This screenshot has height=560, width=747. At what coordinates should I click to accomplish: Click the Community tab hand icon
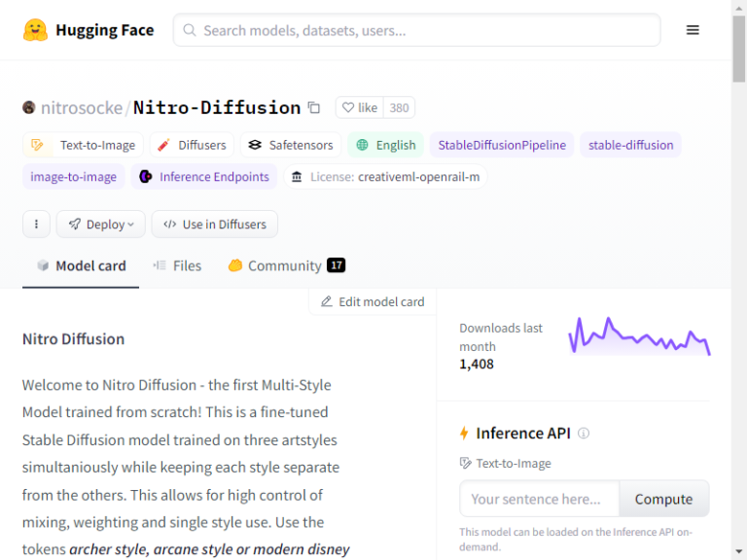click(x=234, y=265)
